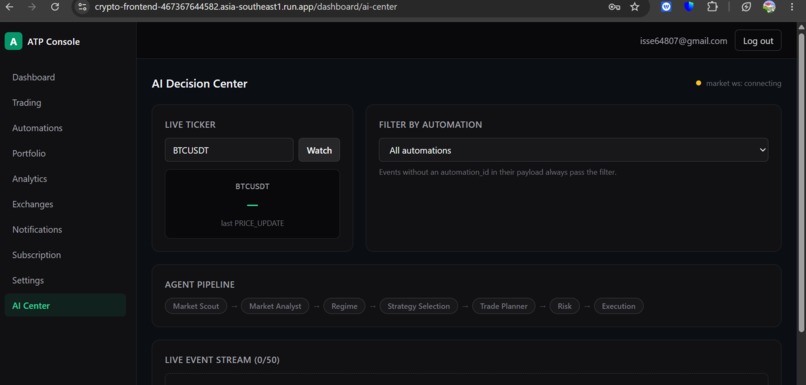This screenshot has height=385, width=806.
Task: Focus the BTCUSDT ticker symbol input
Action: pyautogui.click(x=229, y=150)
